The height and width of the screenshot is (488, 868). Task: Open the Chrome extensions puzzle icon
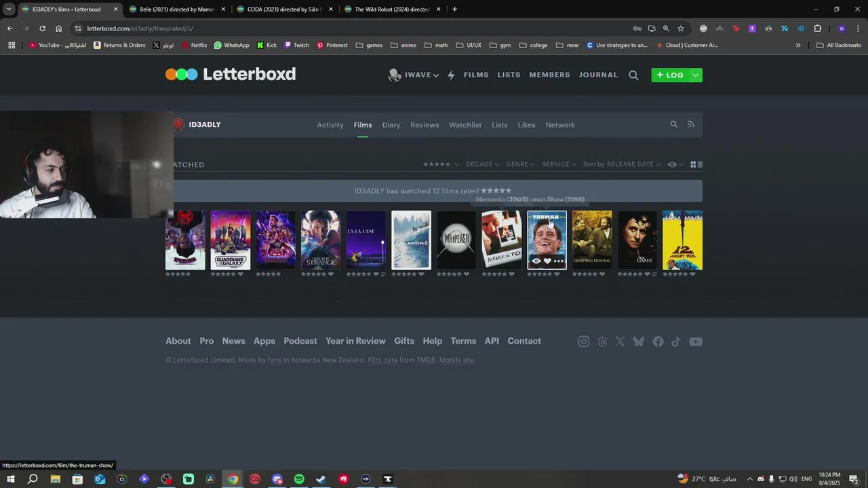coord(817,28)
